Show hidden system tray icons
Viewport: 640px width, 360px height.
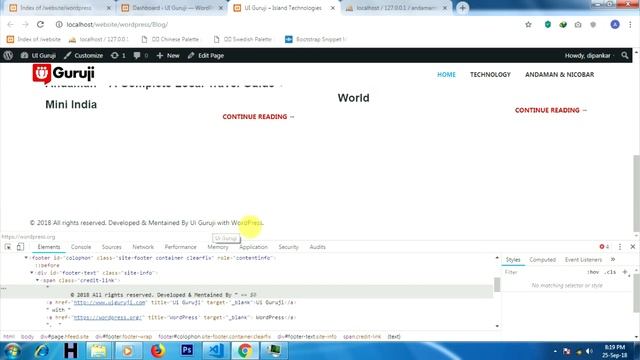(555, 351)
